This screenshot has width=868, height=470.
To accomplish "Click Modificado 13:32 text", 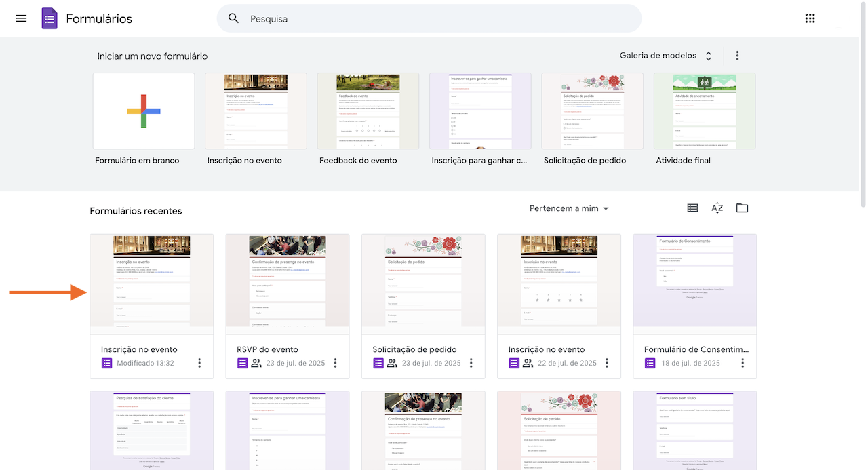I will pyautogui.click(x=145, y=363).
